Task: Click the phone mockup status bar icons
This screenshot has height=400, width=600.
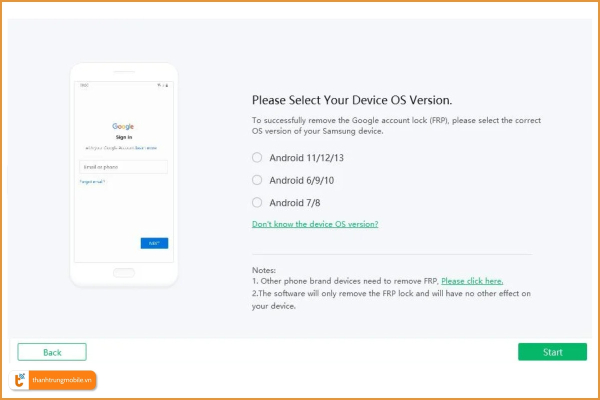Action: pos(163,86)
